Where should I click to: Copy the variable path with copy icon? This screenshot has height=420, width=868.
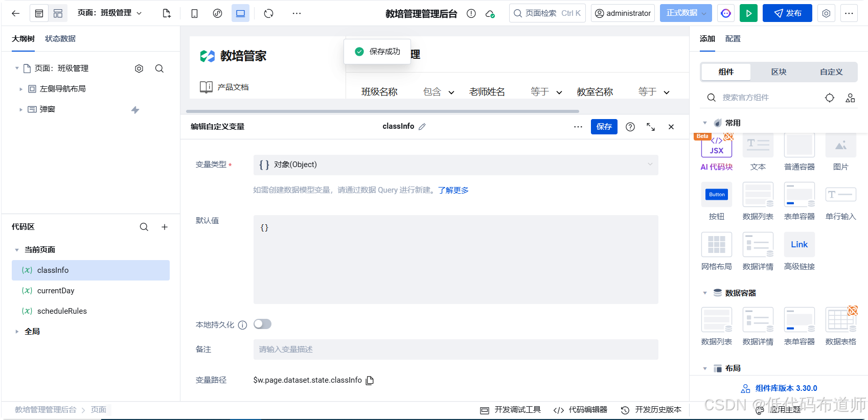(x=370, y=380)
